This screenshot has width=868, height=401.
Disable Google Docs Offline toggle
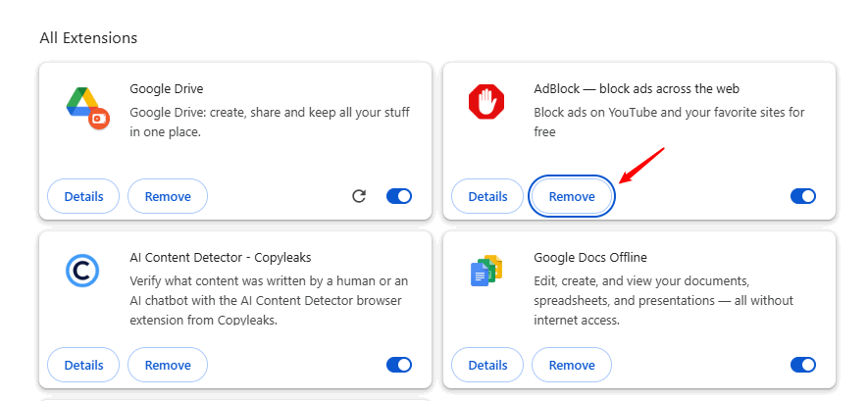tap(803, 365)
